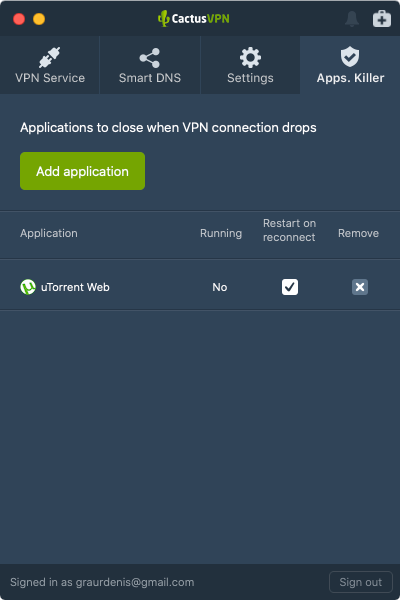Click the plug icon for VPN Service
This screenshot has width=400, height=600.
(x=50, y=57)
